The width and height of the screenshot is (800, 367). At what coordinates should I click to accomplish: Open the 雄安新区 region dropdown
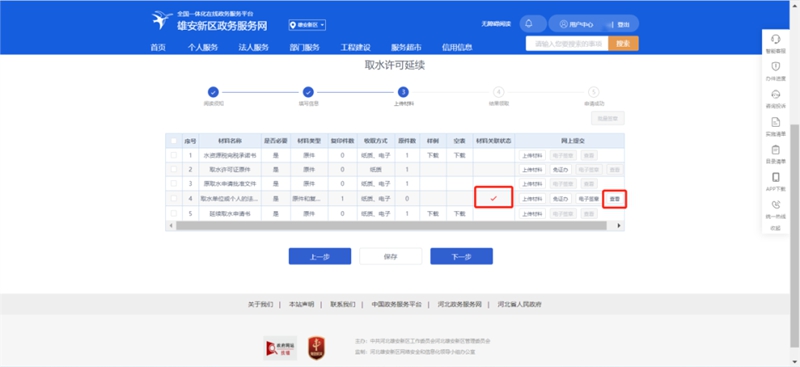307,25
